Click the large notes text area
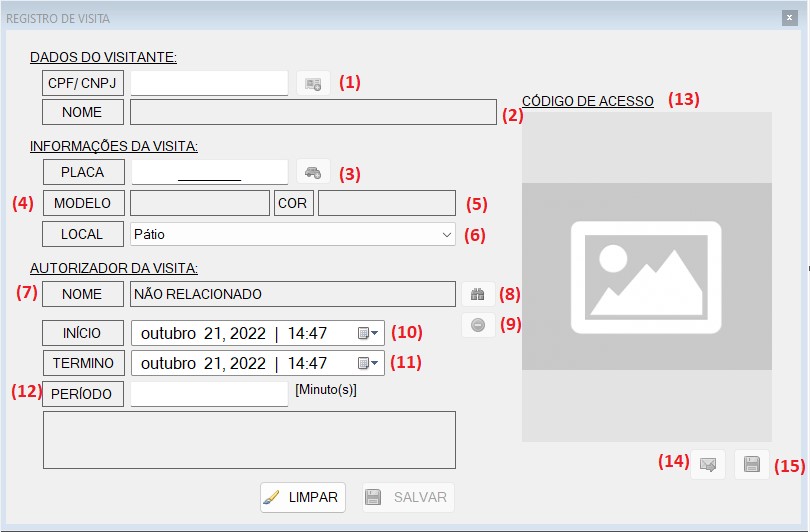810x532 pixels. (x=249, y=440)
